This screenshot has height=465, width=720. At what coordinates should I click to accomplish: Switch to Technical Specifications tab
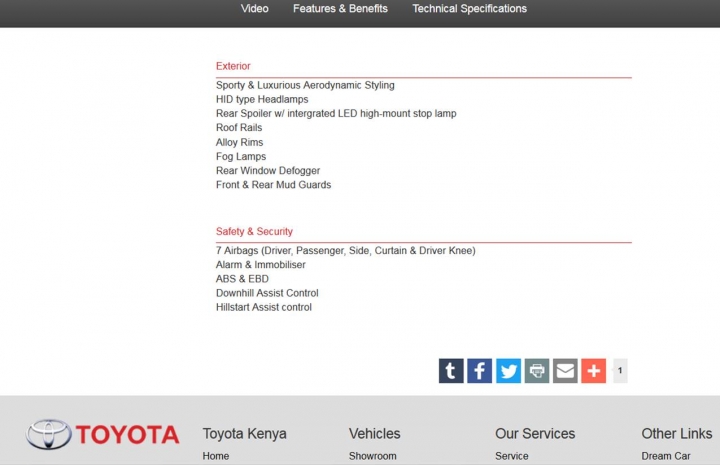click(x=469, y=9)
